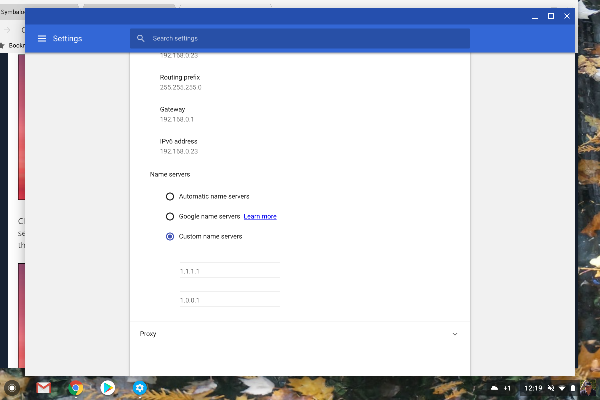Edit the 1.0.0.1 name server field
The width and height of the screenshot is (600, 400).
coord(228,299)
